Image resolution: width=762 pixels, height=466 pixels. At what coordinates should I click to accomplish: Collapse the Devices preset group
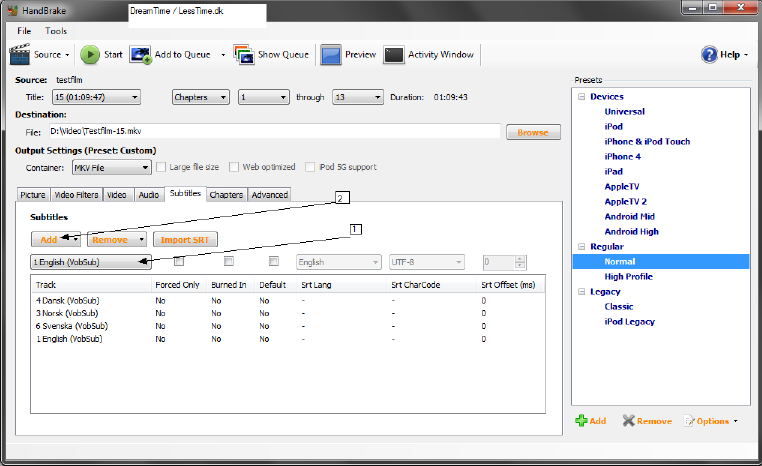(581, 97)
